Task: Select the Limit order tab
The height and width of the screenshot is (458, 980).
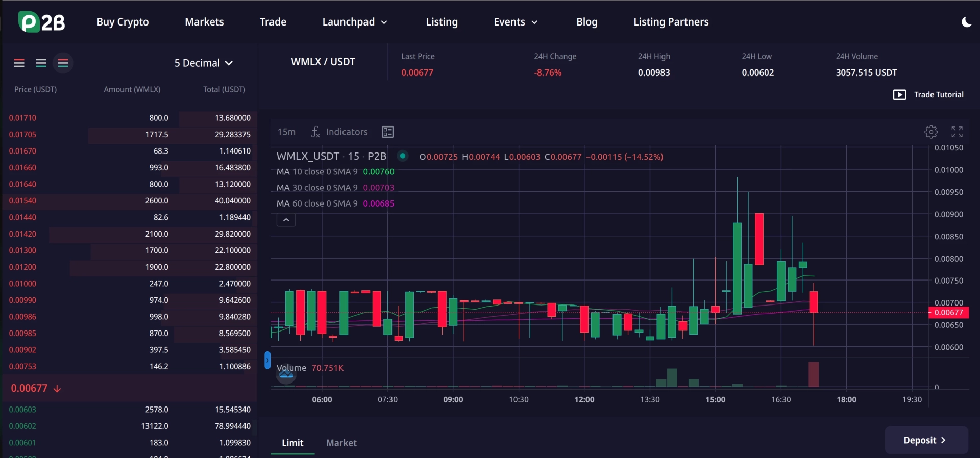Action: 292,443
